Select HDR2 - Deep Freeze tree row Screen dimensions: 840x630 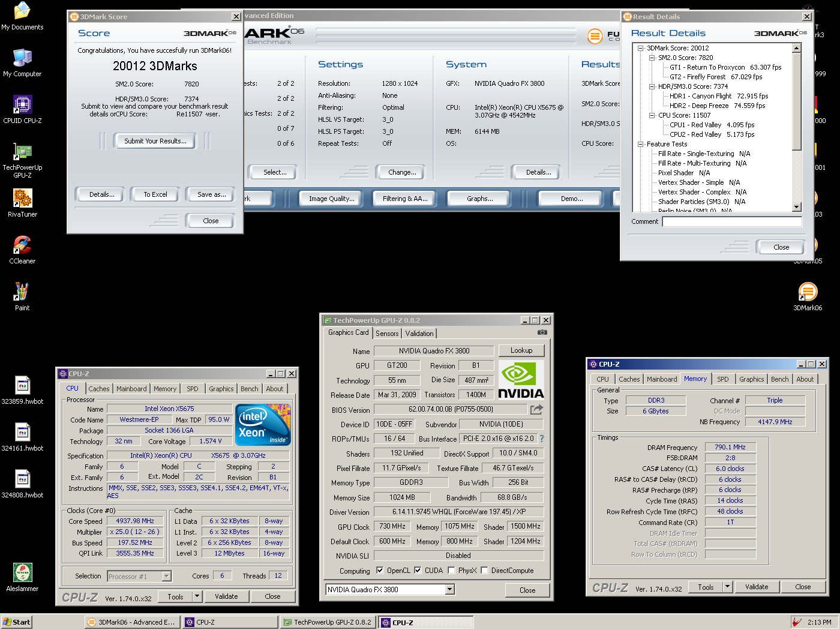(718, 106)
